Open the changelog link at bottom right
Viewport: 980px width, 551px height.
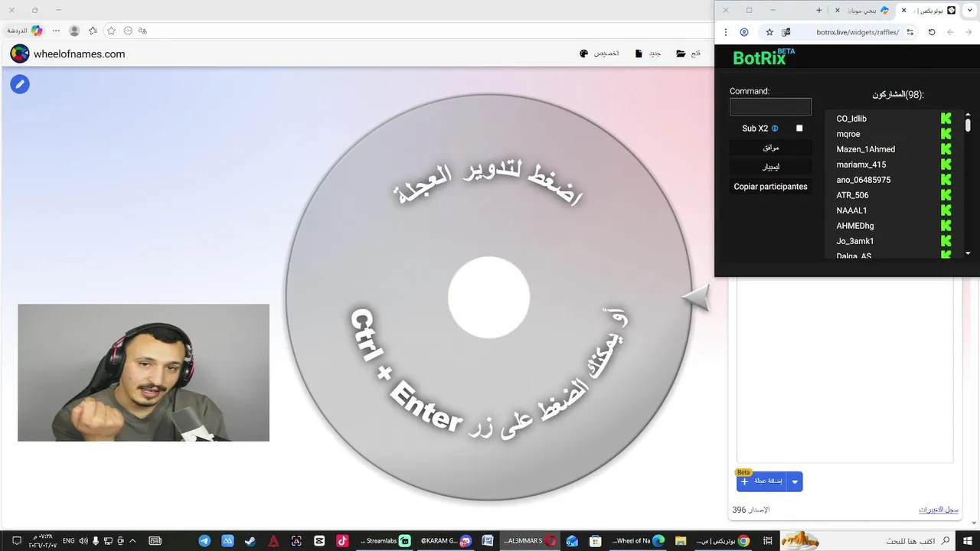(939, 510)
